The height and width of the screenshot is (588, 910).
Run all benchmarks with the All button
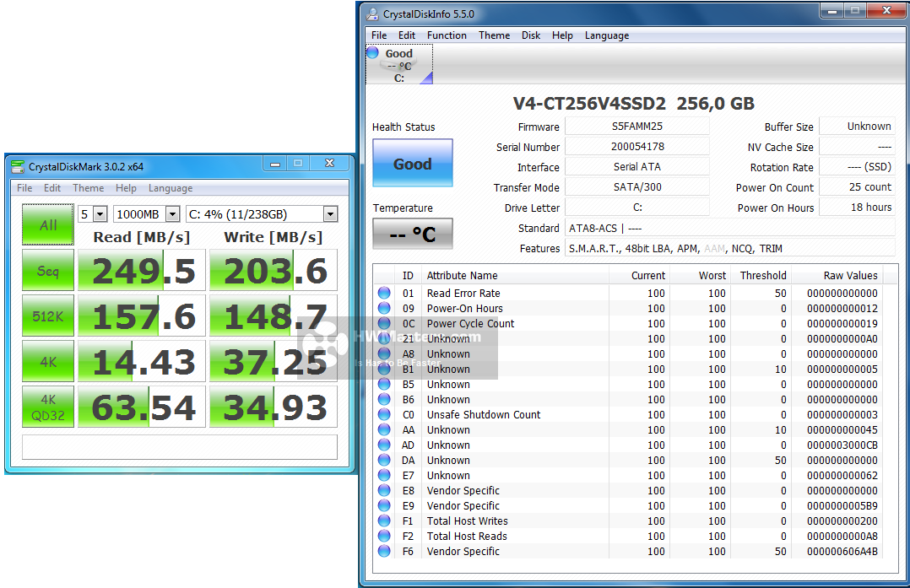48,224
